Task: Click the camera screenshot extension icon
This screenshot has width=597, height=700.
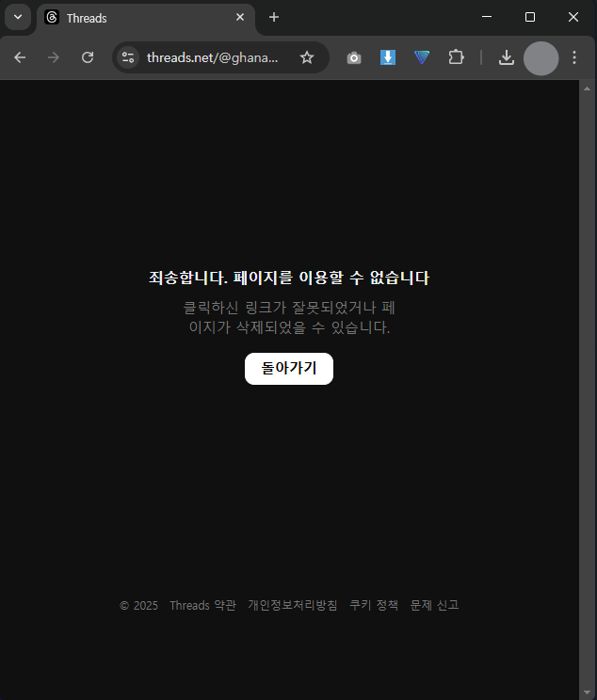Action: pyautogui.click(x=354, y=57)
